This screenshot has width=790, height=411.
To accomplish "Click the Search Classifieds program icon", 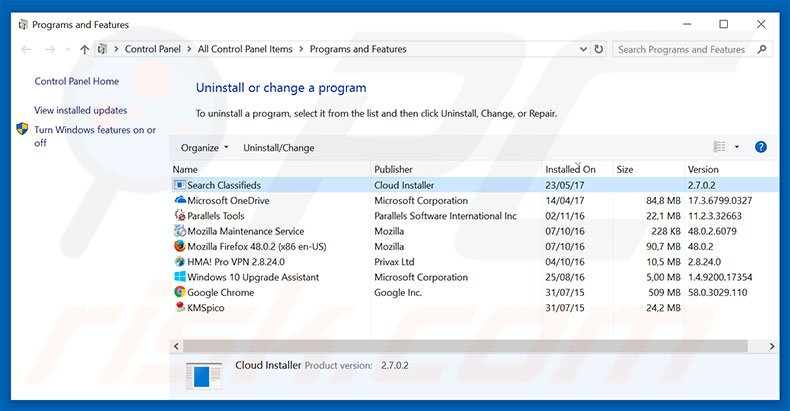I will click(x=179, y=185).
